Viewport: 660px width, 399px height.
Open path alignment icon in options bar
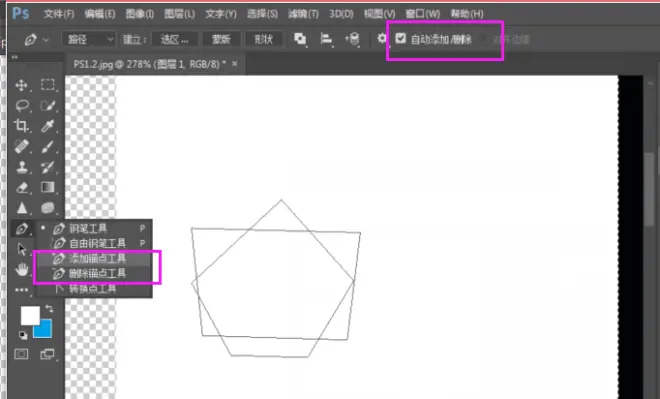point(326,39)
